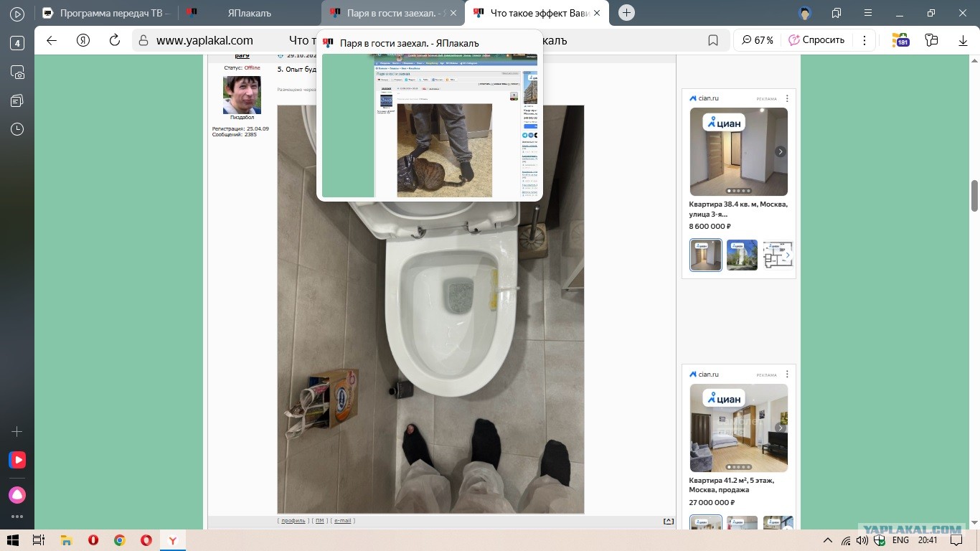The image size is (980, 551).
Task: Open the Alice assistant icon above the sidebar
Action: [x=17, y=14]
